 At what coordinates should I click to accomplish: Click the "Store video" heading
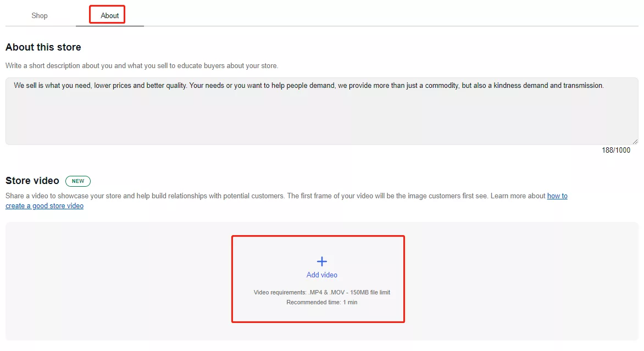(32, 181)
